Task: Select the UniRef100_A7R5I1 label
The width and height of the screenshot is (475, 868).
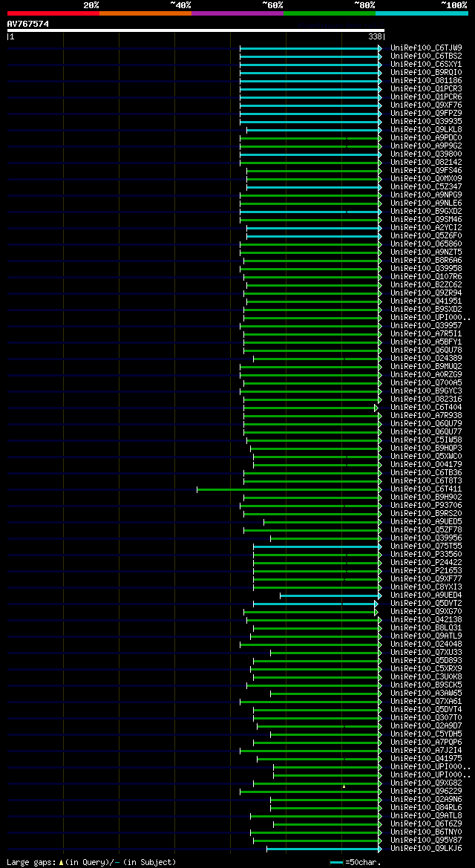Action: 426,334
